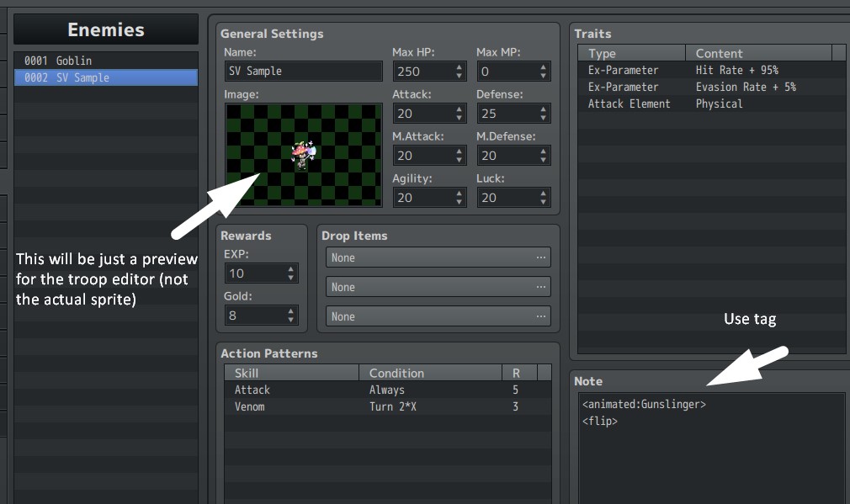
Task: Increase Defense with up arrow
Action: 543,109
